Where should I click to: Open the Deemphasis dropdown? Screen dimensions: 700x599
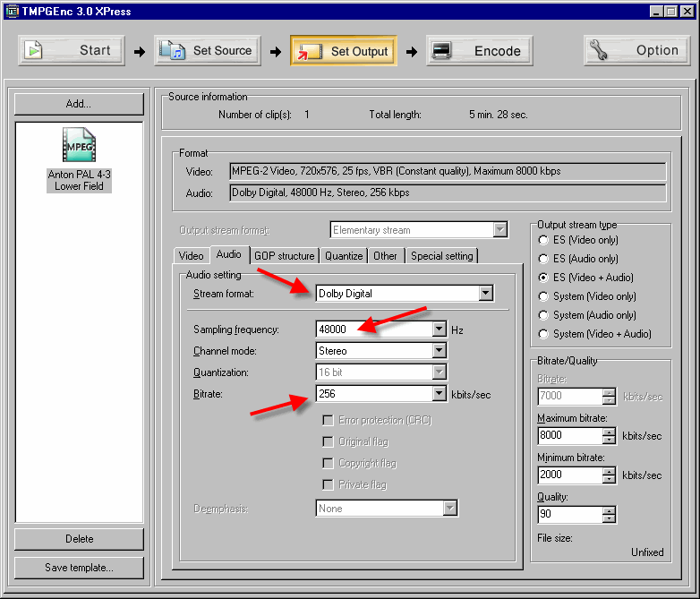pos(450,509)
